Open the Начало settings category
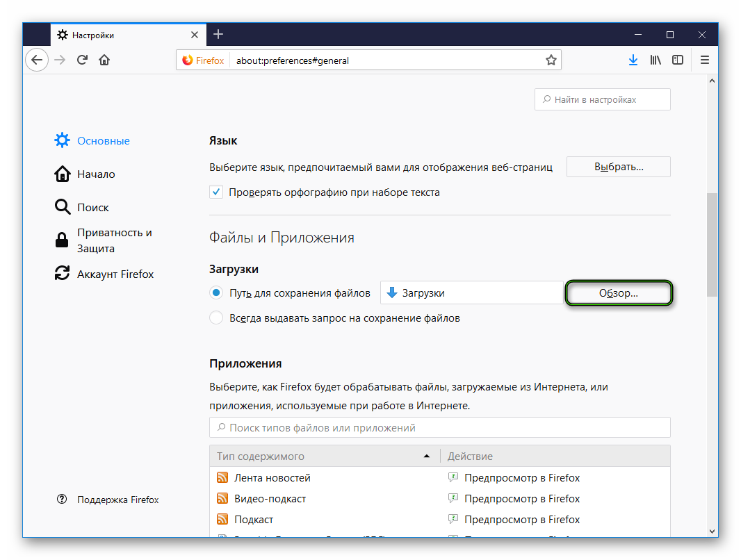Image resolution: width=741 pixels, height=560 pixels. pyautogui.click(x=85, y=174)
